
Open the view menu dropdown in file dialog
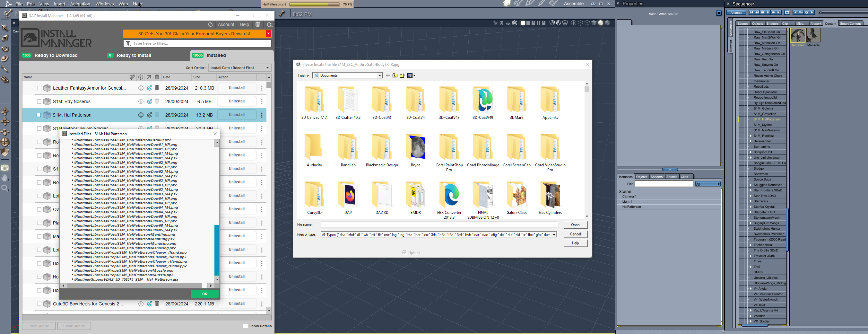(x=411, y=75)
